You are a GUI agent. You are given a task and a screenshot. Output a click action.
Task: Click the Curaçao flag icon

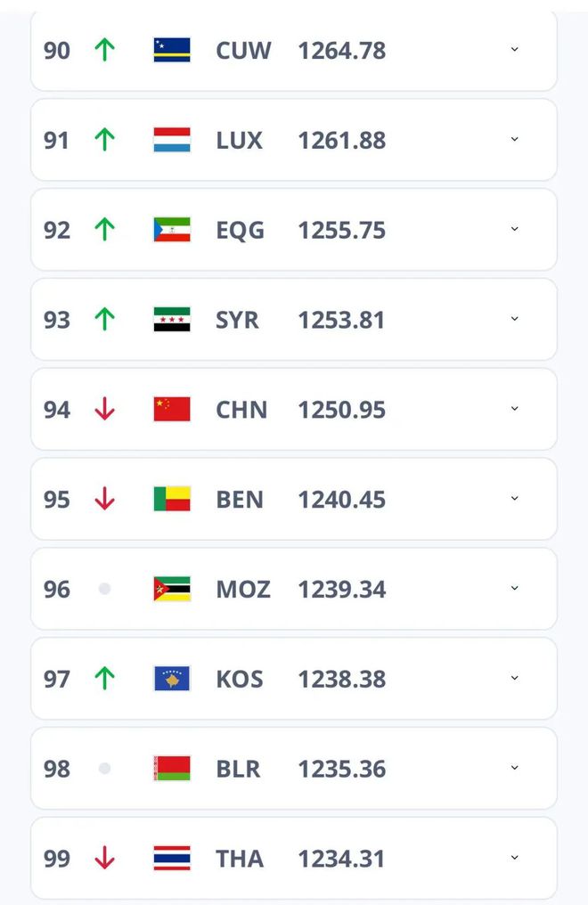(x=172, y=50)
